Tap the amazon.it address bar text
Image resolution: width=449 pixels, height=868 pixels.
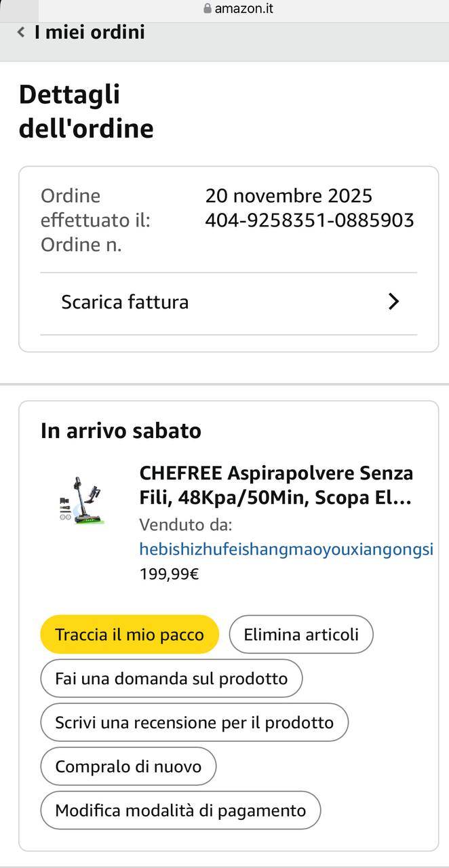click(243, 9)
